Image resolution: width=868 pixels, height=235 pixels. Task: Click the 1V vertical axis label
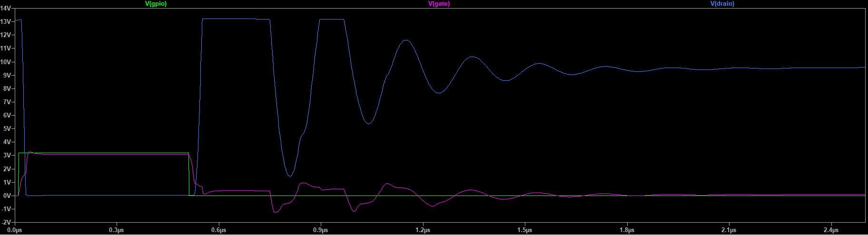[x=7, y=182]
